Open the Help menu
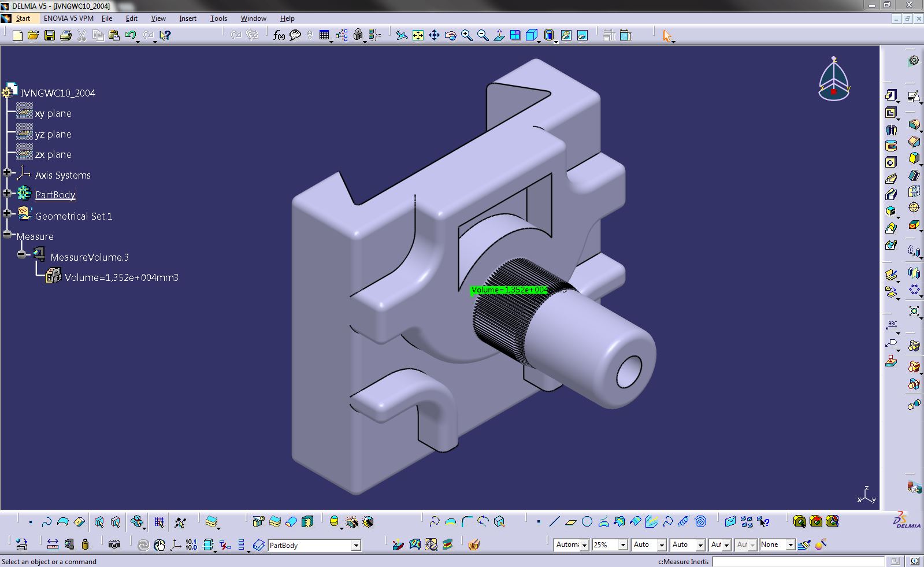This screenshot has height=567, width=924. click(287, 18)
